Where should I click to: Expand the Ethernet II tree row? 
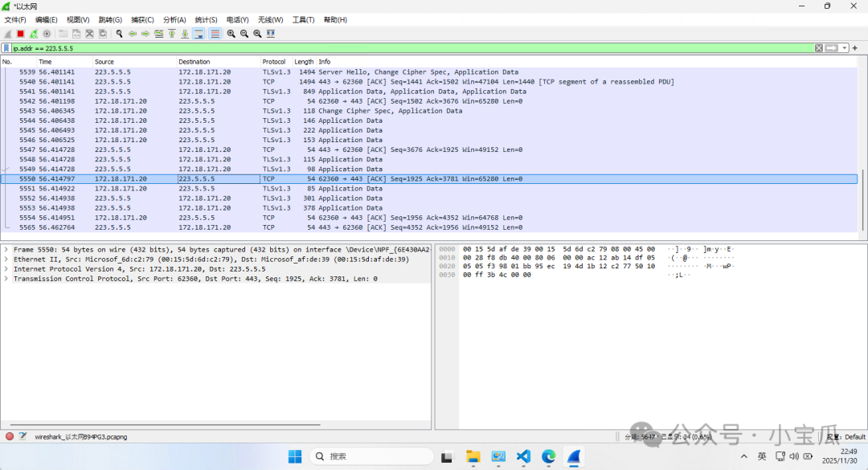coord(6,260)
